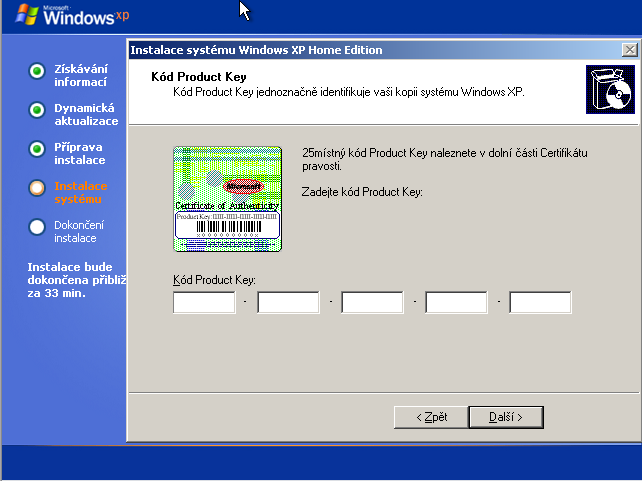Click the 'Instalace systému' step label
This screenshot has width=642, height=481.
(81, 192)
